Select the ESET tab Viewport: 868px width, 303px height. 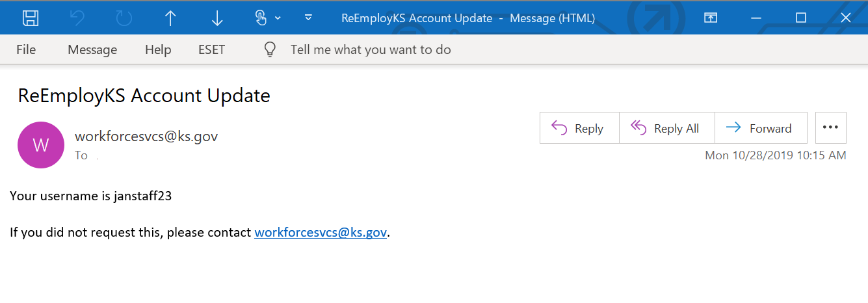click(212, 49)
